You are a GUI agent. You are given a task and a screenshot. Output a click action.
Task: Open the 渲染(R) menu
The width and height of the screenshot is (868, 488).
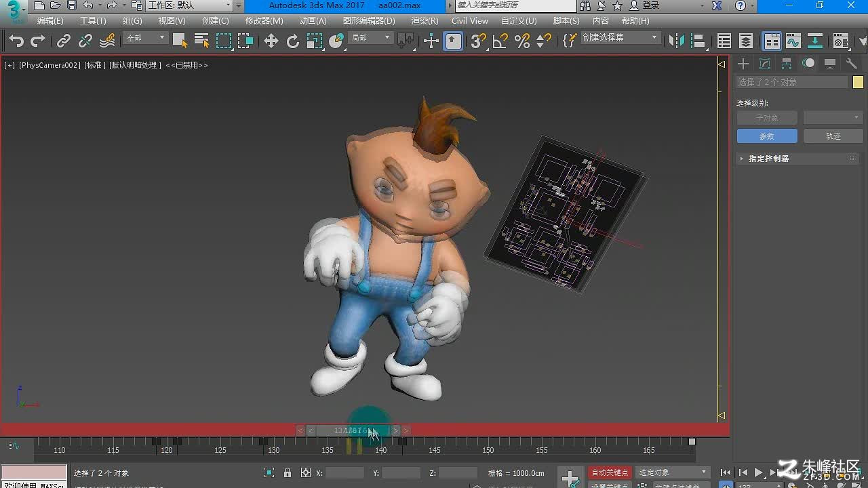click(x=425, y=21)
